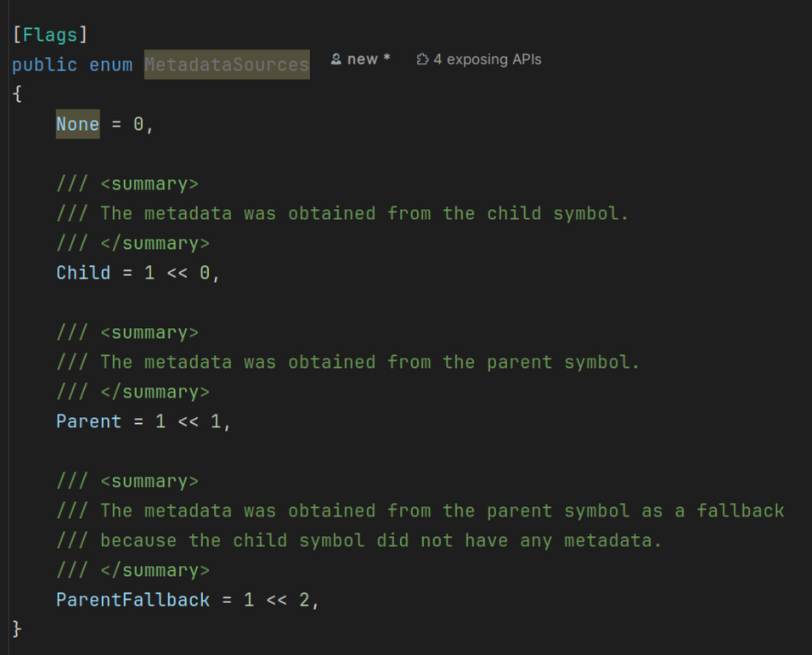Click the opening curly brace of enum
812x655 pixels.
[17, 94]
